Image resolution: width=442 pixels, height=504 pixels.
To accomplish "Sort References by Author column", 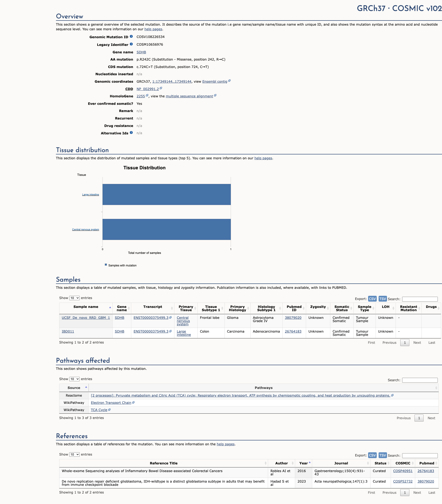I will pos(281,463).
